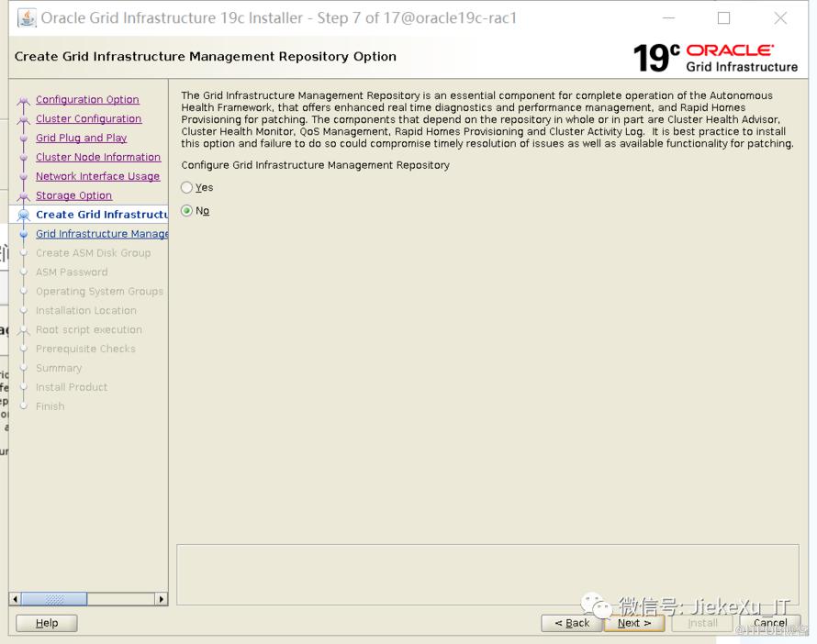817x644 pixels.
Task: Minimize the installer window
Action: 668,18
